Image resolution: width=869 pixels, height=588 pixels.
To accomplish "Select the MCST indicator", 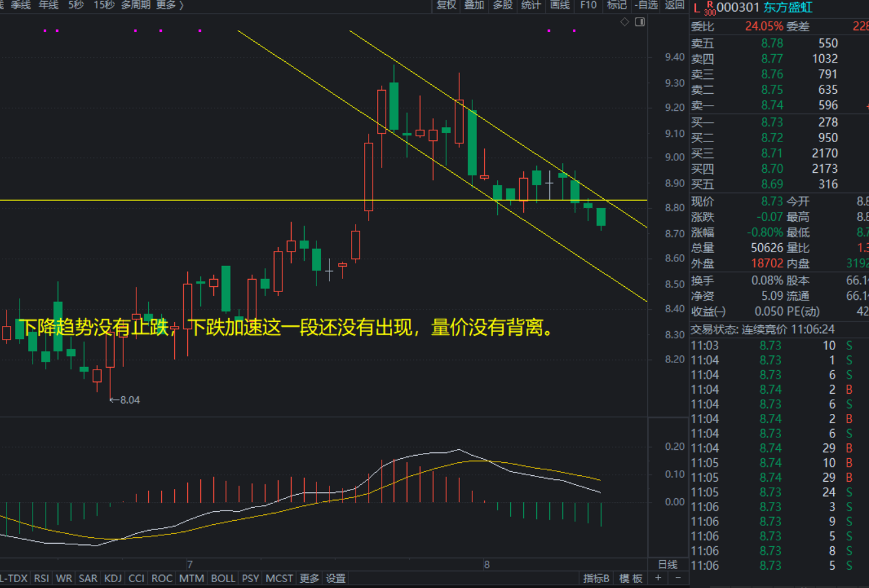I will tap(279, 578).
